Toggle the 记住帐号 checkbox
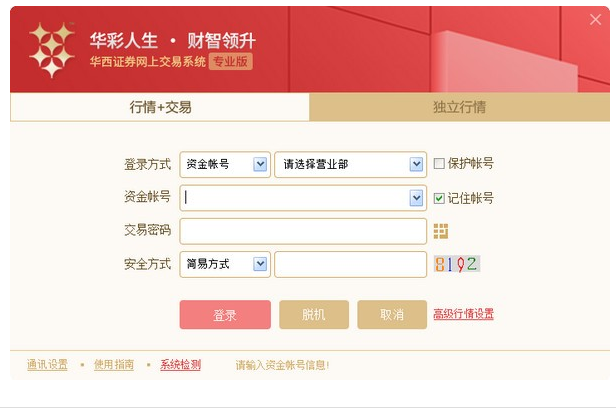 [x=439, y=198]
